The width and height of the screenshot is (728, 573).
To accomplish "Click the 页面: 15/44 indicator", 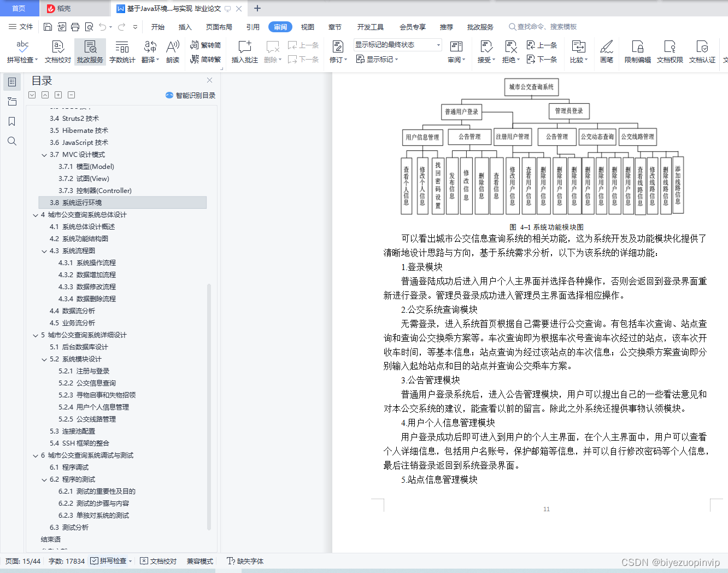I will coord(23,561).
